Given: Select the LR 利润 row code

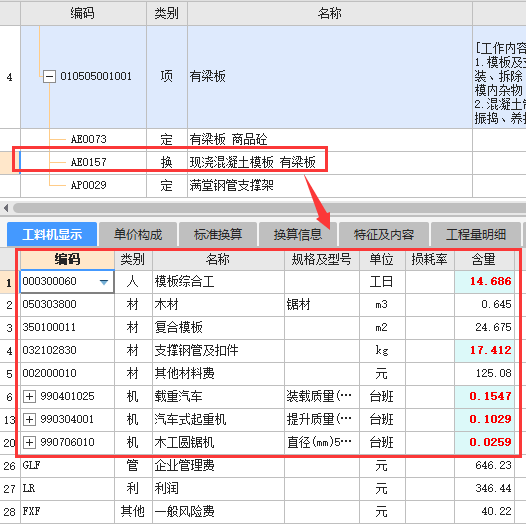Looking at the screenshot, I should click(x=67, y=489).
